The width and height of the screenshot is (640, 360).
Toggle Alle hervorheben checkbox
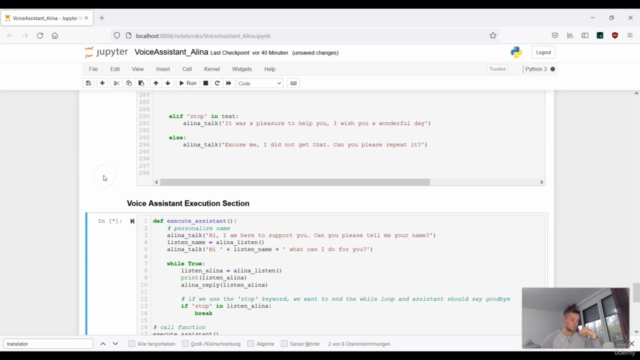tap(131, 344)
